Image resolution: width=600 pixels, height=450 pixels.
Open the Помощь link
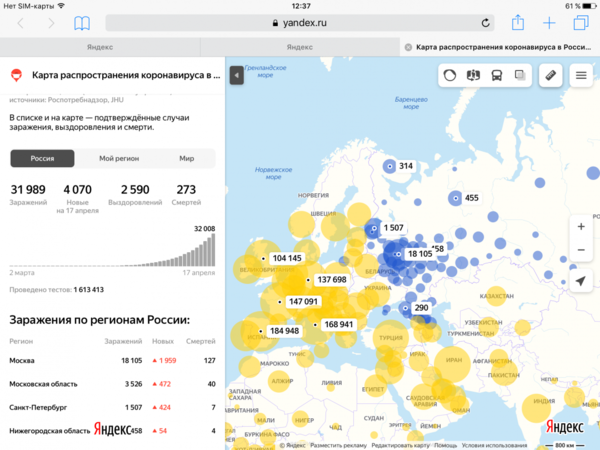445,445
